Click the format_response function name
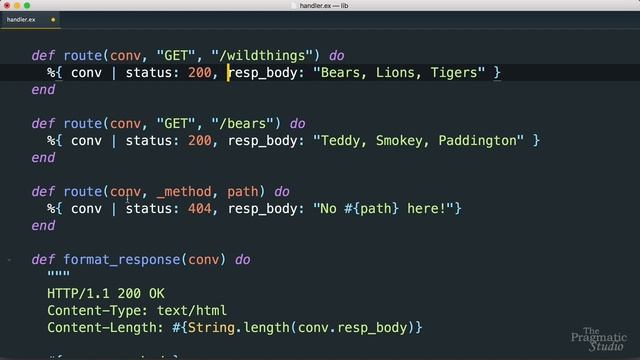The height and width of the screenshot is (360, 640). (x=122, y=260)
